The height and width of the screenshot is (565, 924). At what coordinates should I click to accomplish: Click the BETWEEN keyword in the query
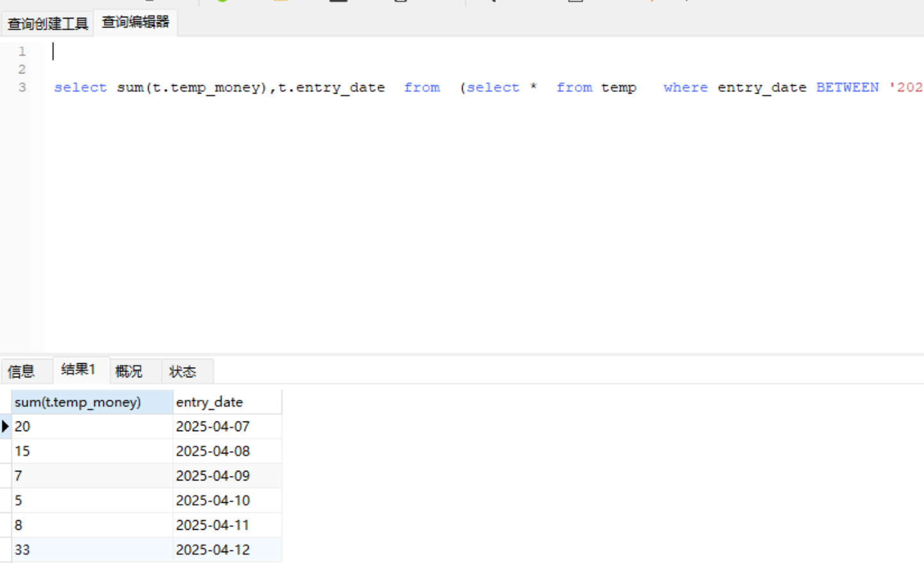pyautogui.click(x=847, y=87)
